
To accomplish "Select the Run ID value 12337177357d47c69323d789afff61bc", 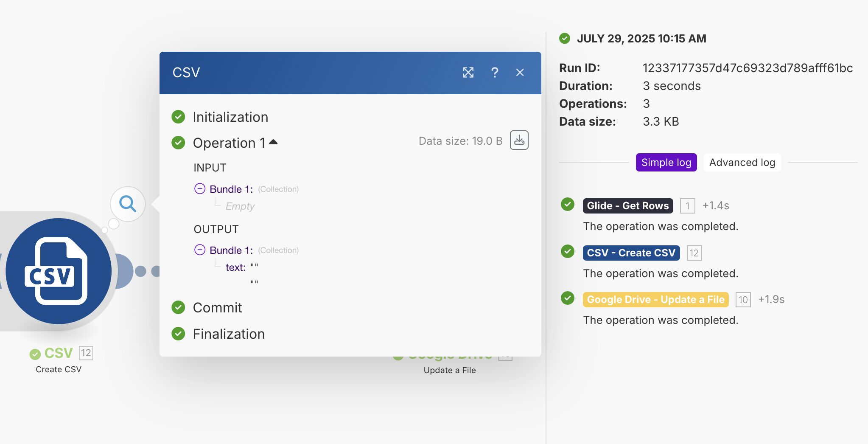I will pyautogui.click(x=748, y=68).
